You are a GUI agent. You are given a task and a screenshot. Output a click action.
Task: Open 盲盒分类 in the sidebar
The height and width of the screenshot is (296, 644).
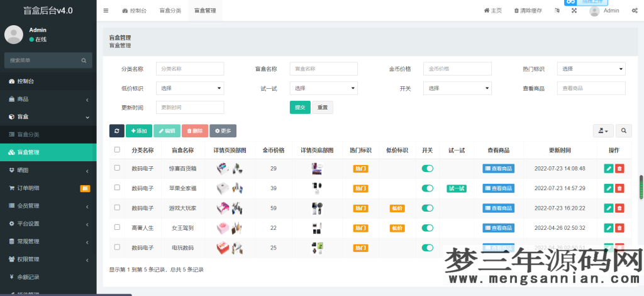click(x=48, y=134)
